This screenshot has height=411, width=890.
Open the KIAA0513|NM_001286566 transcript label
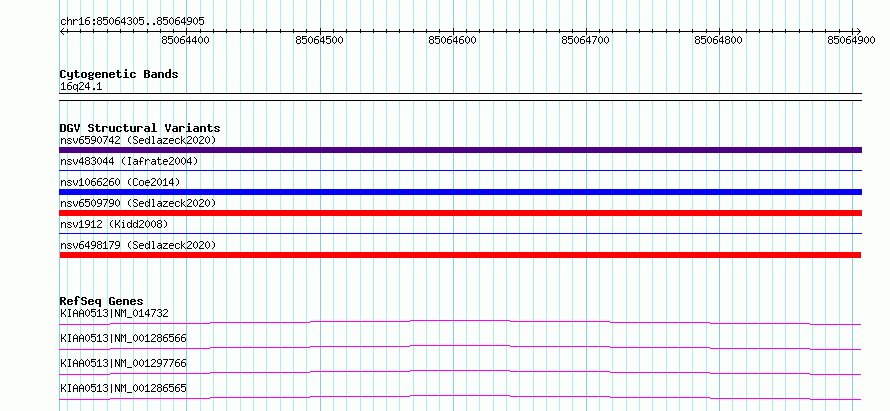123,338
